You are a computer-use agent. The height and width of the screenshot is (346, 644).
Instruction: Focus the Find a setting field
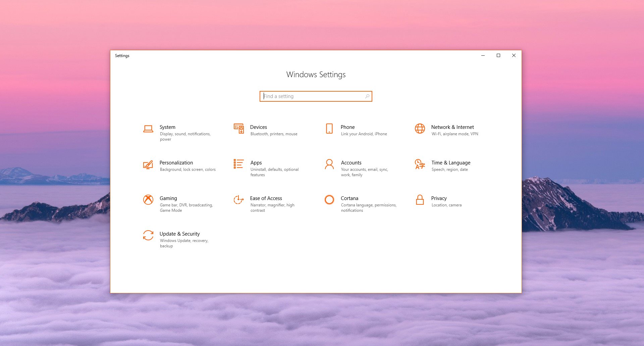316,96
